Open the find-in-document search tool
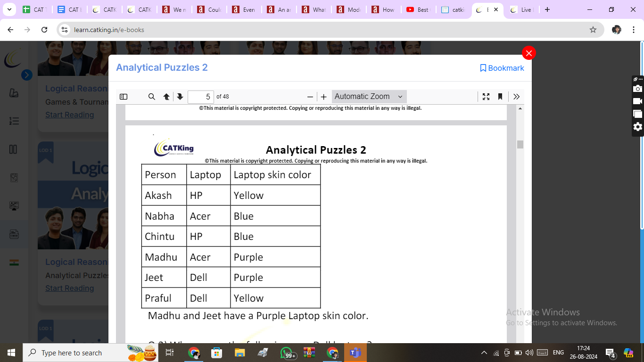 152,97
